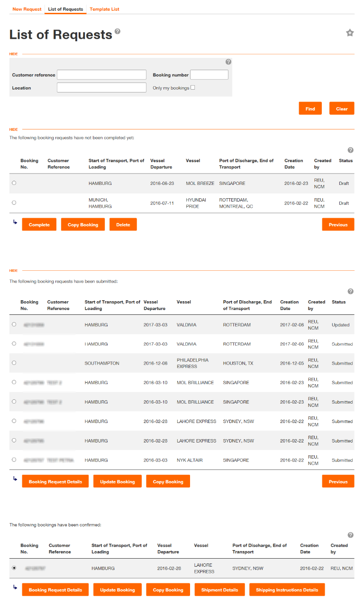Viewport: 364px width, 607px height.
Task: Select the PHILADELPHIA EXPRESS booking radio button
Action: click(14, 363)
